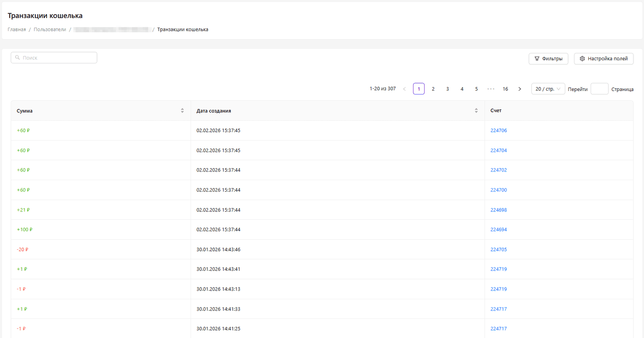Open invoice 224706 link
The width and height of the screenshot is (644, 338).
pos(499,131)
